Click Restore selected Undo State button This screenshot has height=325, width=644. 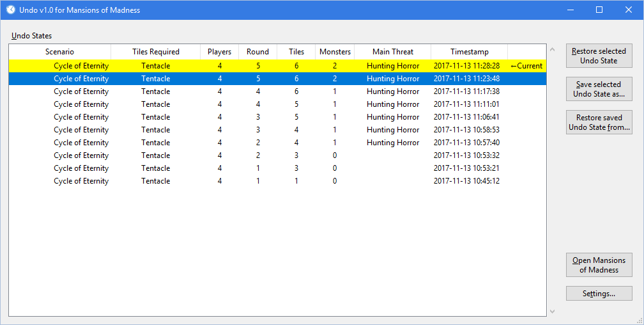pyautogui.click(x=599, y=56)
